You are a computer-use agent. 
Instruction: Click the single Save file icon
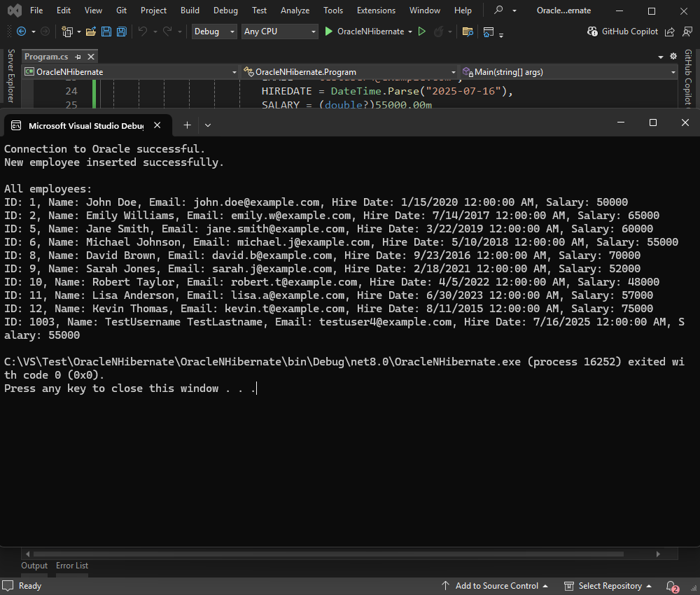[105, 31]
